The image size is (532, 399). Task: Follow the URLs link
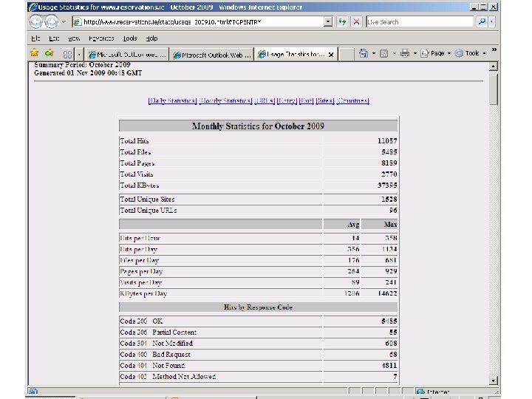(x=265, y=100)
